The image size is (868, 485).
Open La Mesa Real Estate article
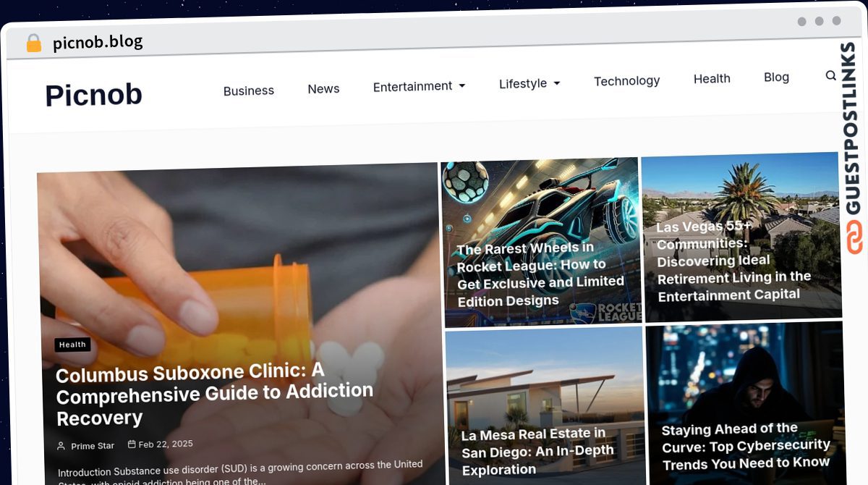537,451
